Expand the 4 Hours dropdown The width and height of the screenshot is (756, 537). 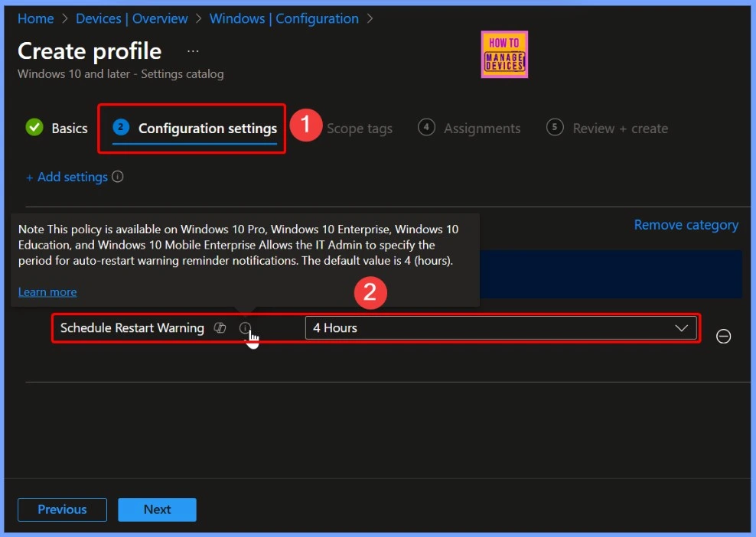[x=500, y=328]
